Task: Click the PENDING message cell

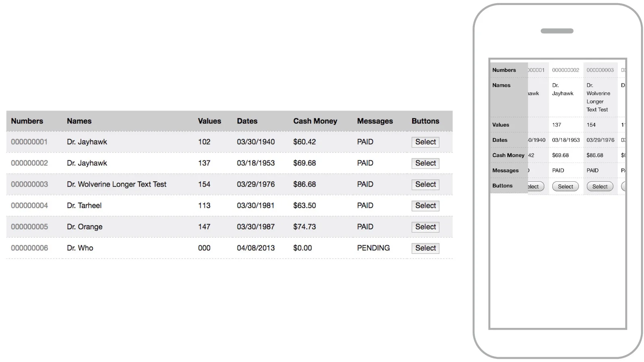Action: tap(373, 248)
